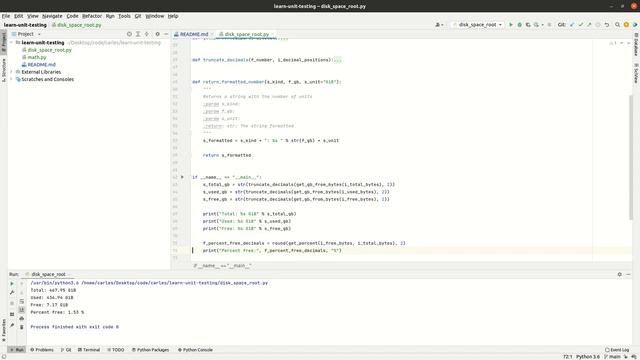Expand External Libraries node

[12, 72]
